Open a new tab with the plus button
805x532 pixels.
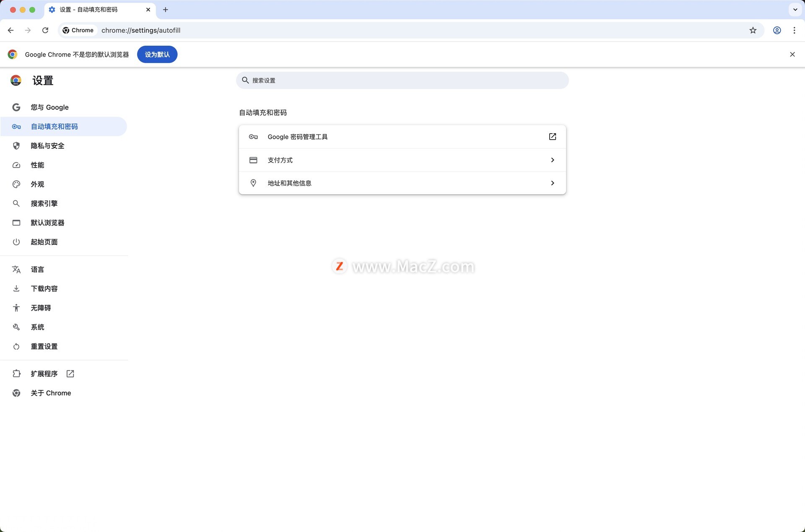pos(166,10)
